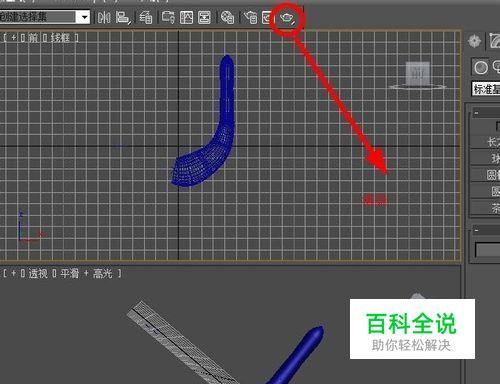
Task: Open the 线框 shading label menu
Action: point(60,38)
